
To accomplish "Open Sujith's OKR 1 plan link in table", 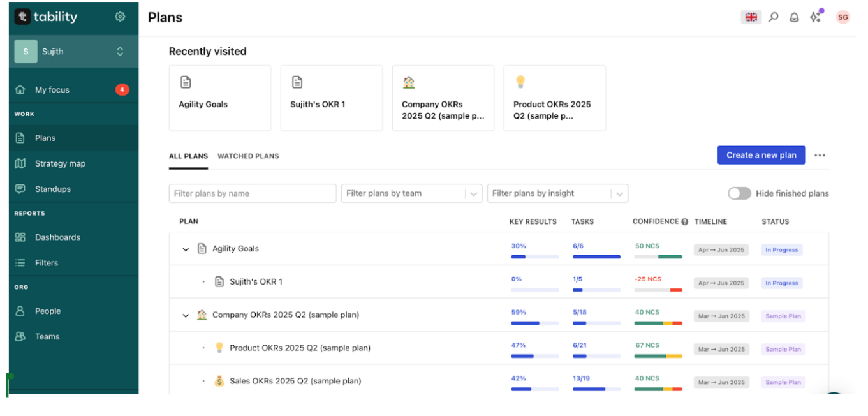I will (x=256, y=282).
